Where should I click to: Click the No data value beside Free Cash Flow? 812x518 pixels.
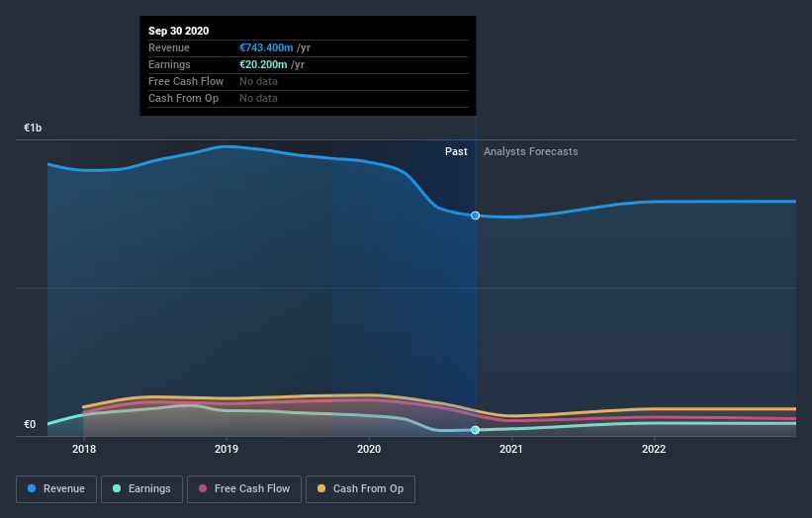[x=258, y=81]
